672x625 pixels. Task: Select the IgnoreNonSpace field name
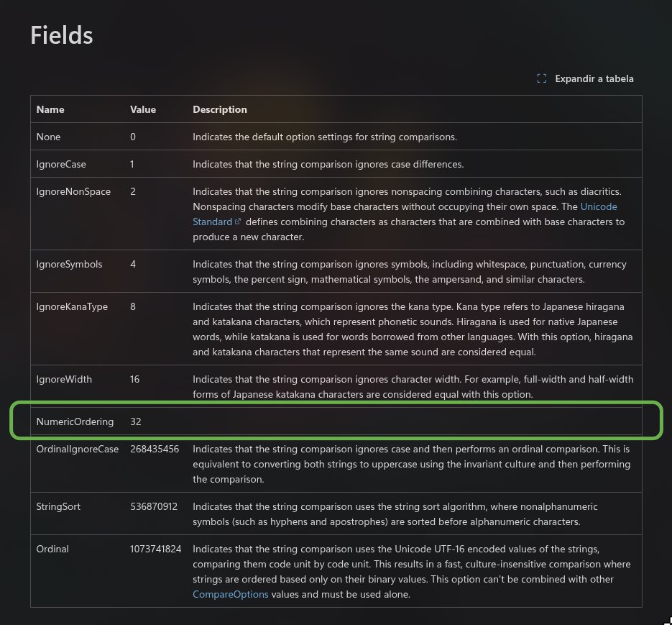[x=73, y=192]
